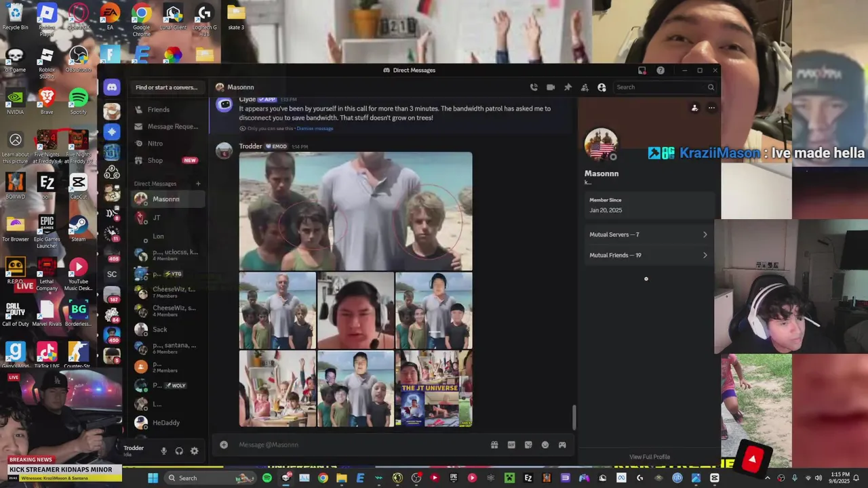
Task: Open server with 405 notification badge
Action: click(112, 253)
